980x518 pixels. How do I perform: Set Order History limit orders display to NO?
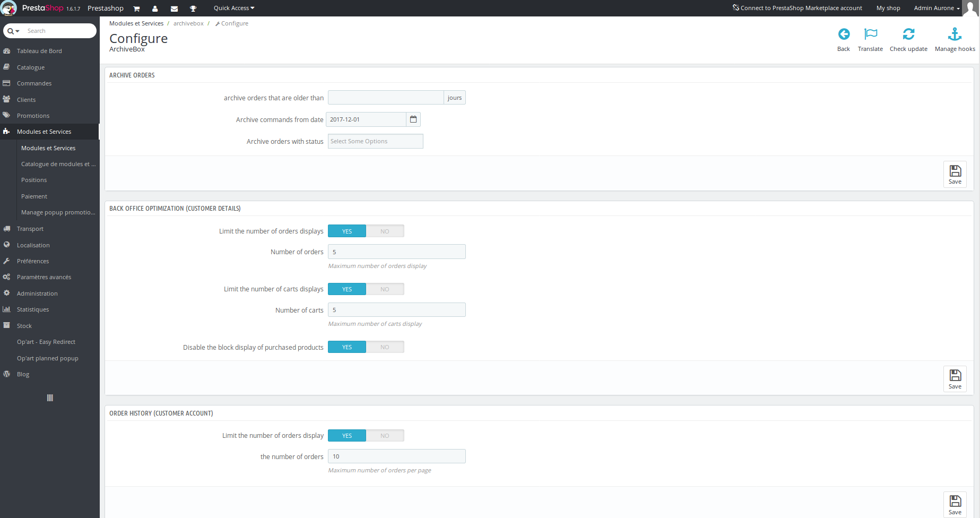click(385, 436)
